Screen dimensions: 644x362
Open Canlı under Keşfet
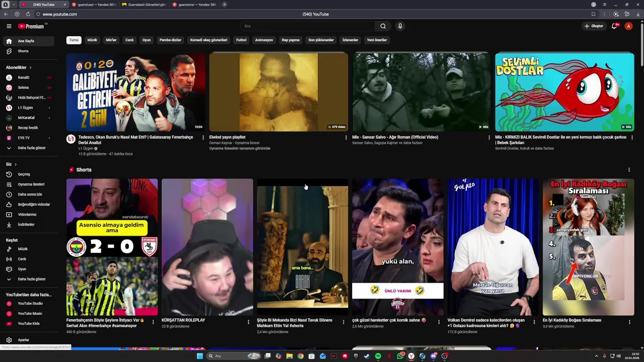pos(29,259)
